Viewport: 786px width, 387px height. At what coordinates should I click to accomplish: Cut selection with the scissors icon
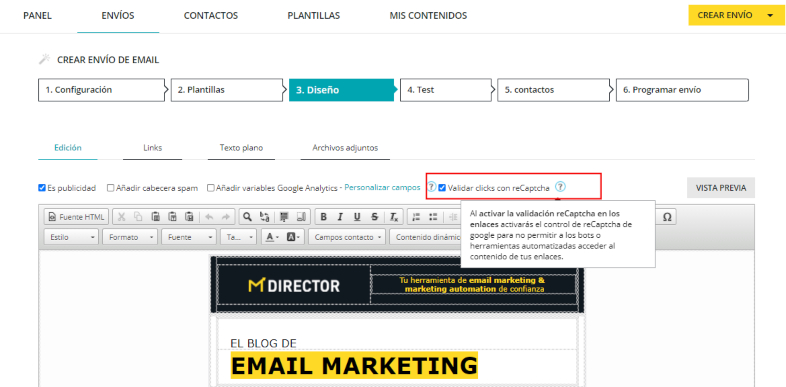121,217
